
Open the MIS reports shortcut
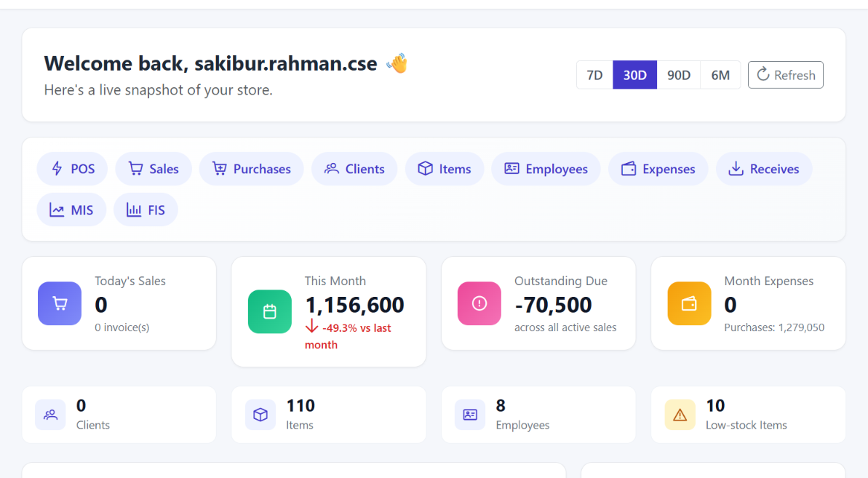[x=71, y=210]
